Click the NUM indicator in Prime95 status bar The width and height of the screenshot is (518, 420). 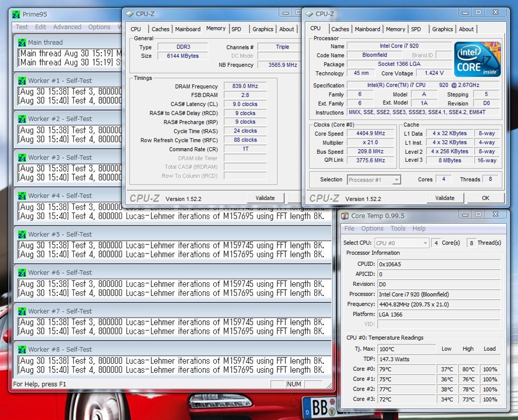point(294,384)
